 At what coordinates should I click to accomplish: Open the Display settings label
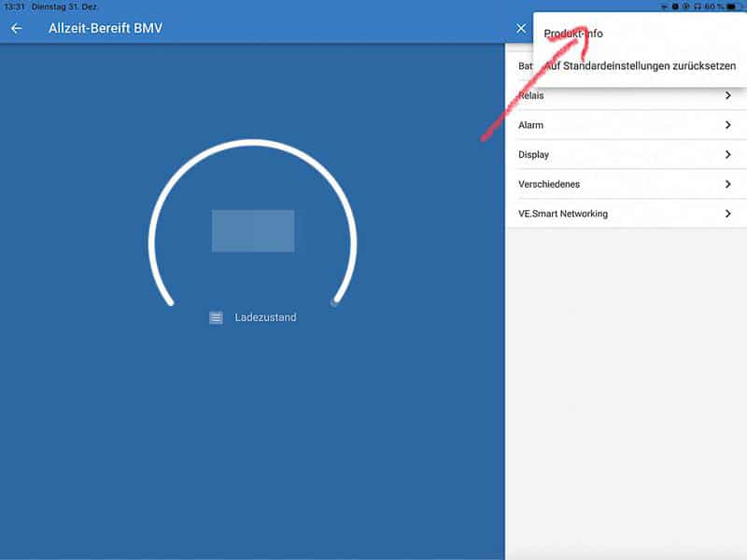pos(533,155)
